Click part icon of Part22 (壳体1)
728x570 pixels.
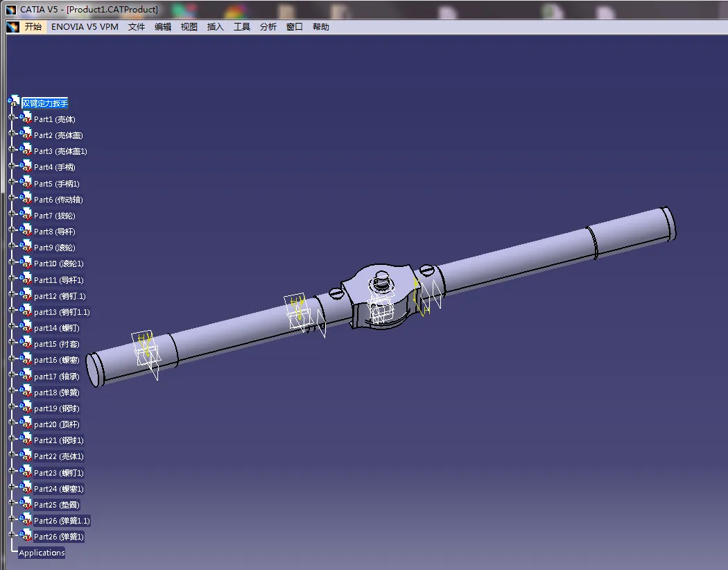coord(26,455)
